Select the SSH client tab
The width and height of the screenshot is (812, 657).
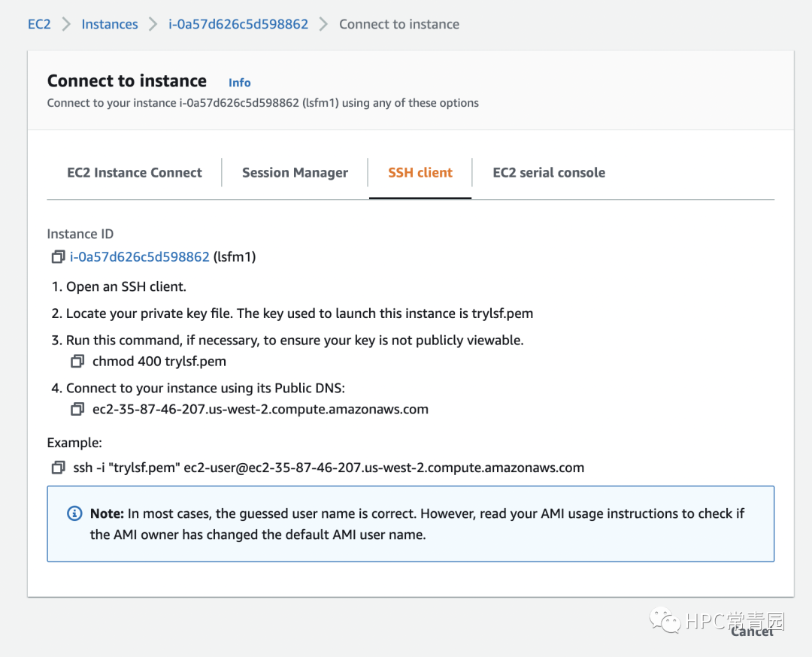tap(420, 173)
